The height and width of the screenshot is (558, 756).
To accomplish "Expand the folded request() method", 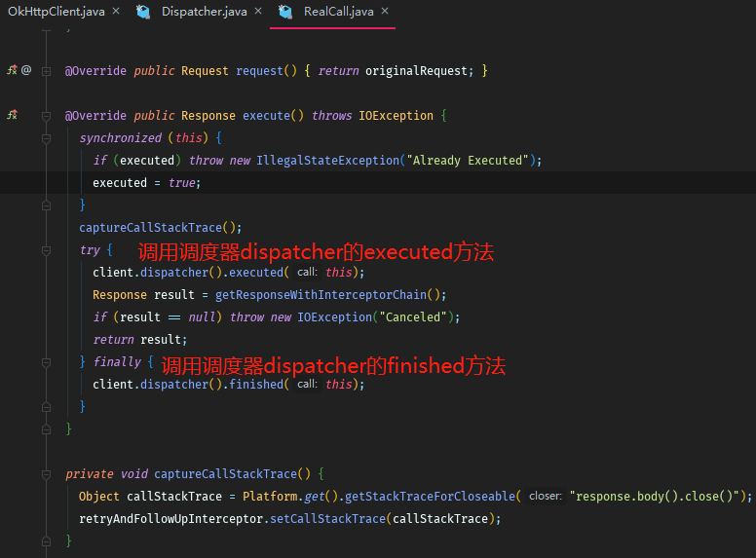I will point(47,71).
